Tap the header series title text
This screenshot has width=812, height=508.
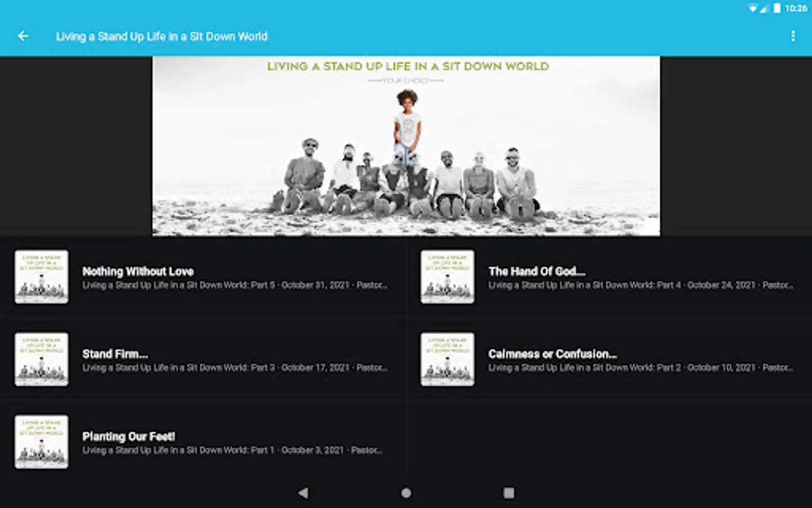162,36
